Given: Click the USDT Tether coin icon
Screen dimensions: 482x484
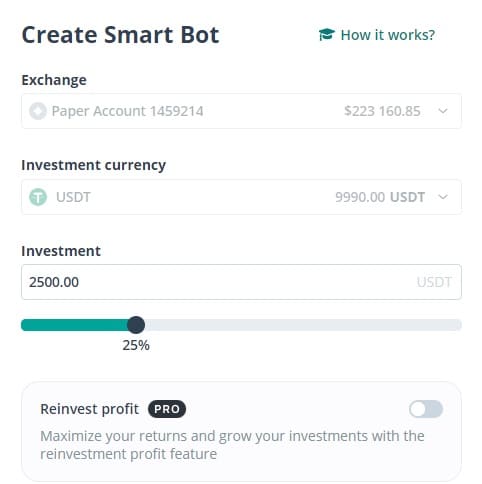Looking at the screenshot, I should point(38,197).
